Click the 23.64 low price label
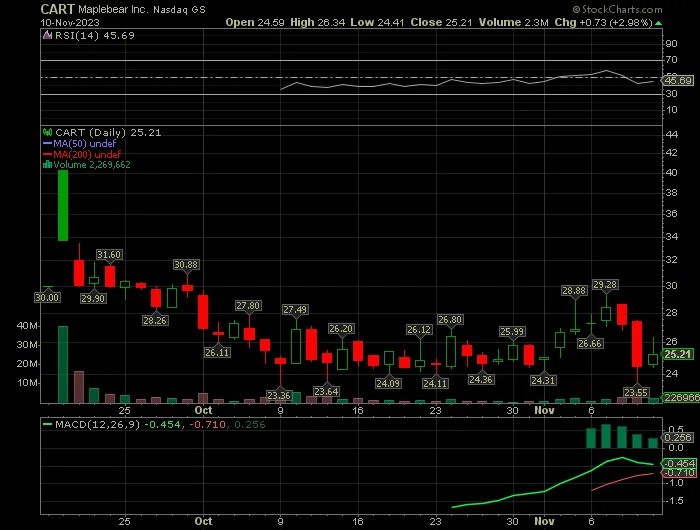Viewport: 700px width, 530px height. coord(326,392)
